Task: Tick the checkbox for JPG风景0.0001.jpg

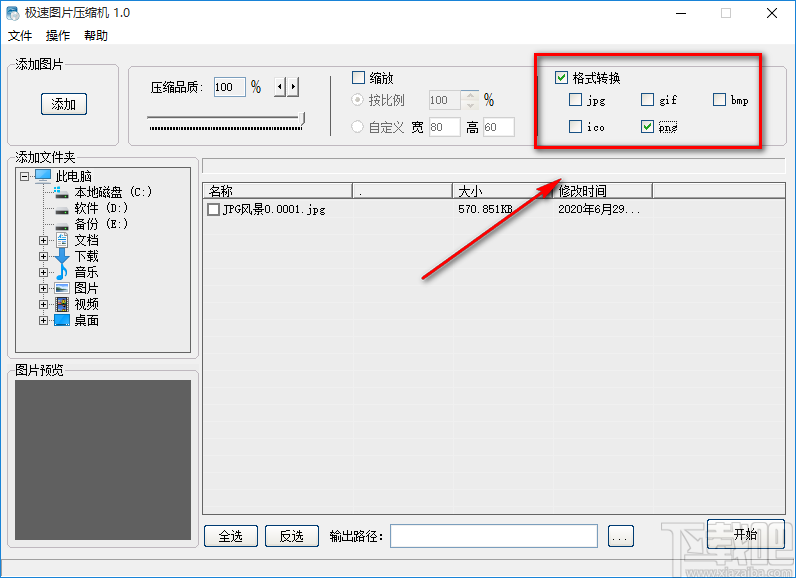Action: pos(213,209)
